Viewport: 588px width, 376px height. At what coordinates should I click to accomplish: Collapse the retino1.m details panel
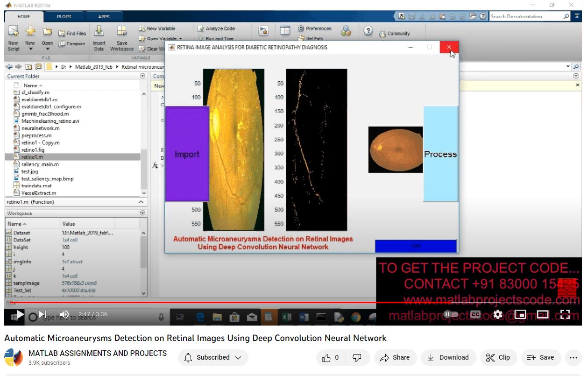(141, 202)
